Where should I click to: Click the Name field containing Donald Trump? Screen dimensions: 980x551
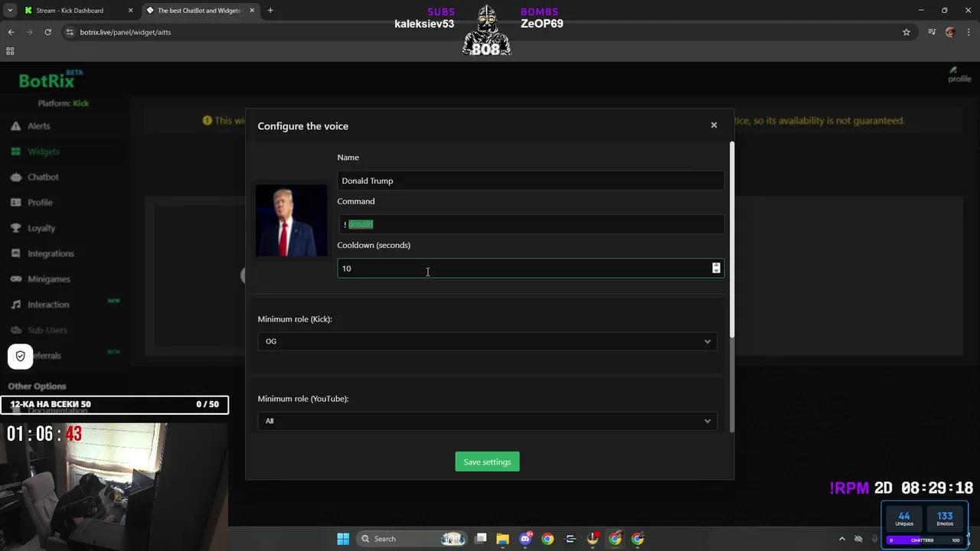[530, 181]
